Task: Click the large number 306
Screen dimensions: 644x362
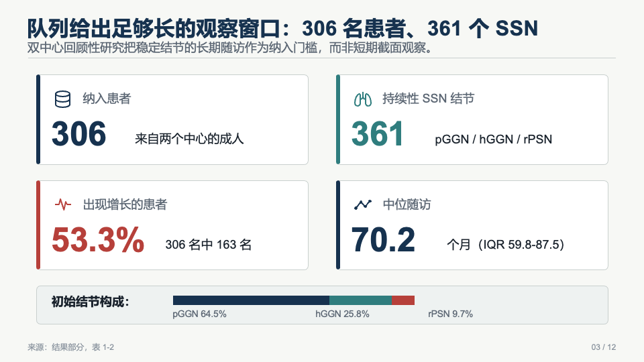Action: click(x=79, y=134)
